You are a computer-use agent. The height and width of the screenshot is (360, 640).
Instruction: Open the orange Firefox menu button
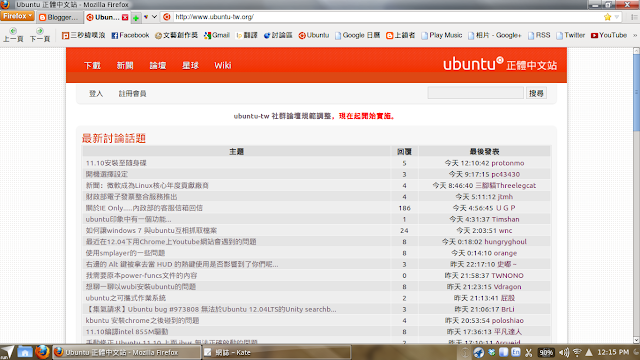coord(17,16)
